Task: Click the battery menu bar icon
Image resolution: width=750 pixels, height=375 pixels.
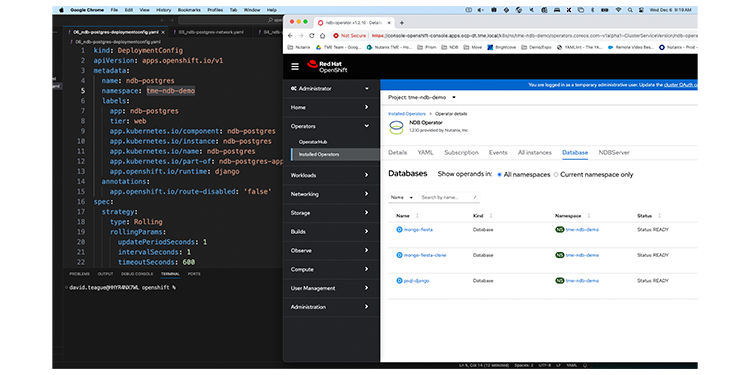Action: point(605,10)
